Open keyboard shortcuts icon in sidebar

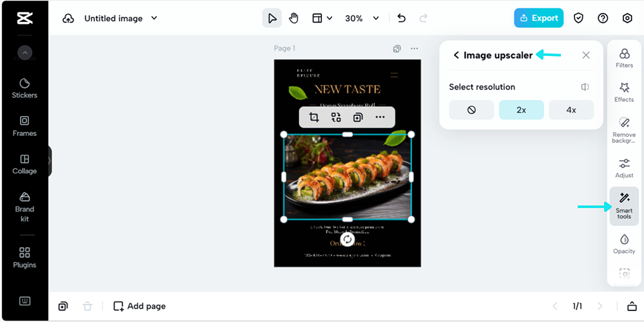pyautogui.click(x=24, y=301)
